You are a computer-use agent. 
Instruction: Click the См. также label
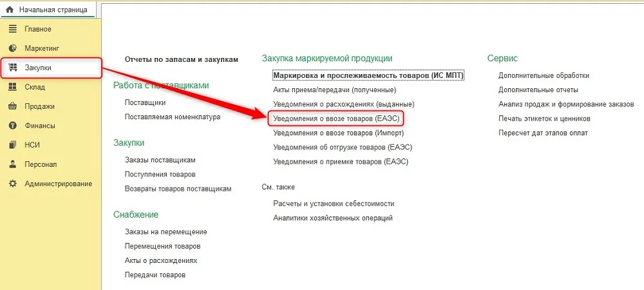coord(278,188)
